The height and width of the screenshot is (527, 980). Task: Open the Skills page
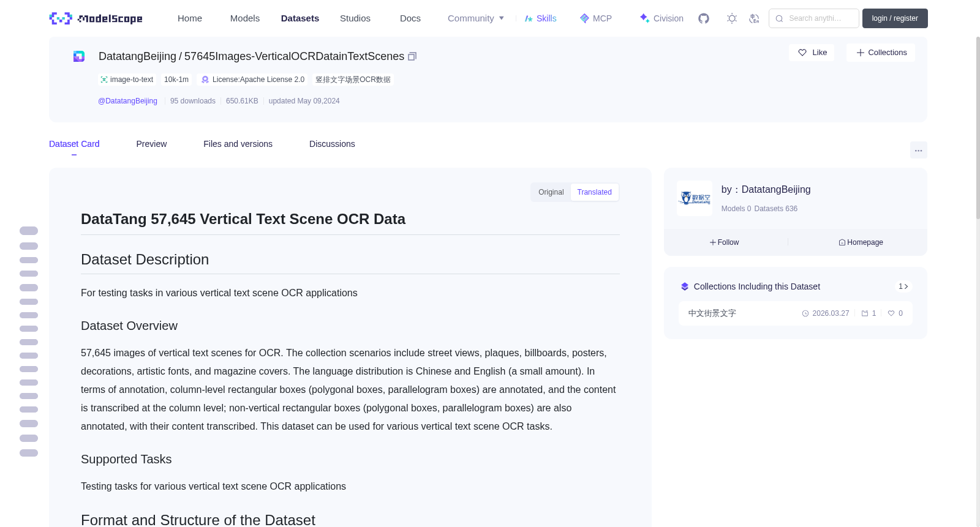click(540, 18)
